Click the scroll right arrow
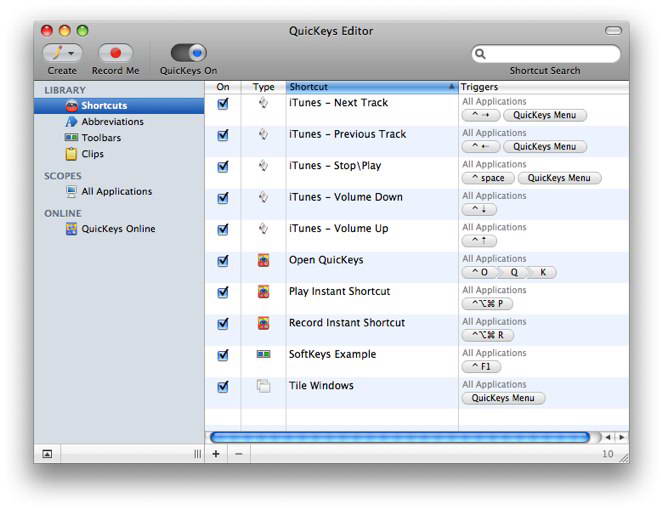This screenshot has width=663, height=510. click(x=622, y=437)
